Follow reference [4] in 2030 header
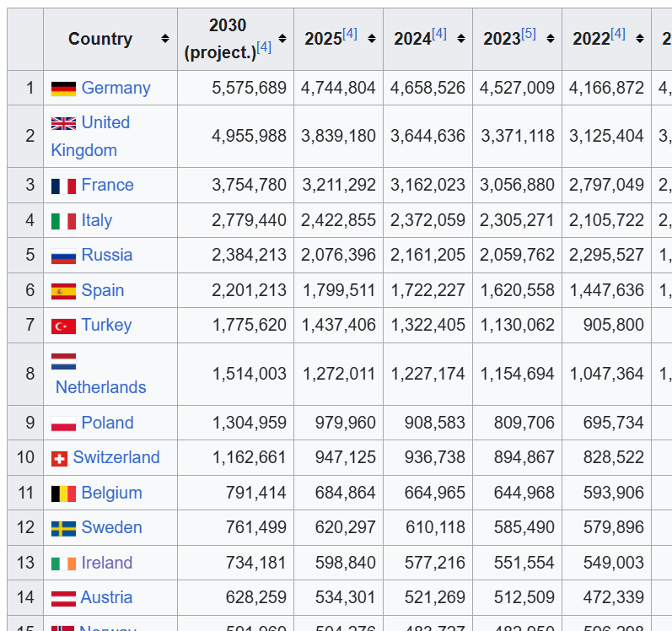The width and height of the screenshot is (672, 631). [264, 47]
